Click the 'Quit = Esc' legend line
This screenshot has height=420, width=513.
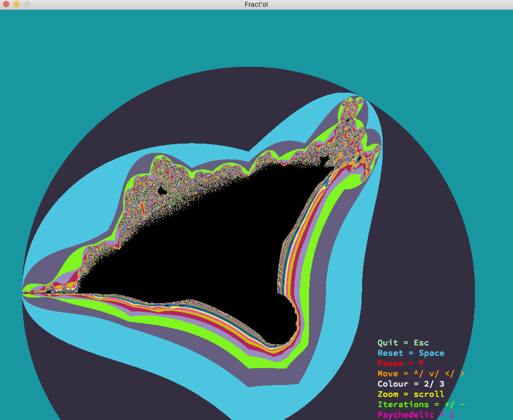(x=403, y=343)
